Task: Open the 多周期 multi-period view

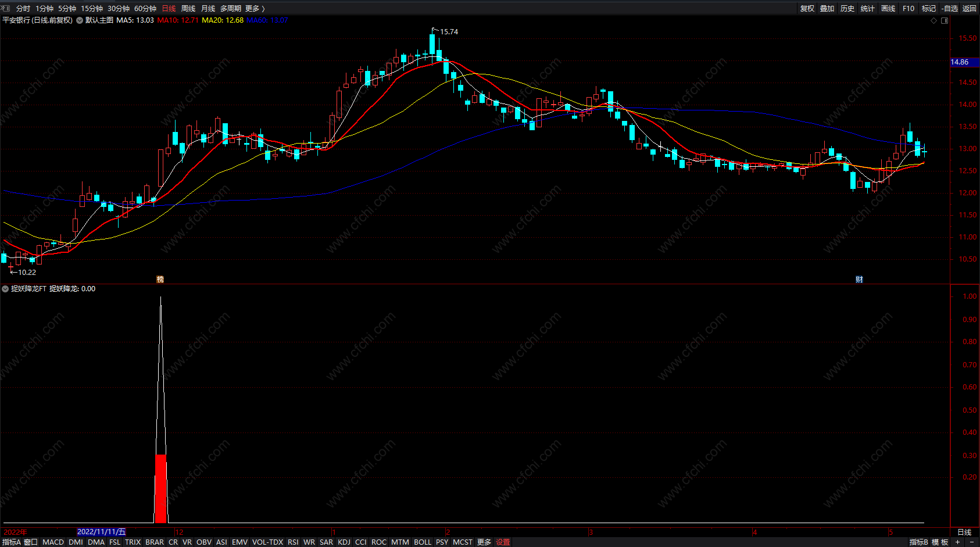Action: (x=231, y=9)
